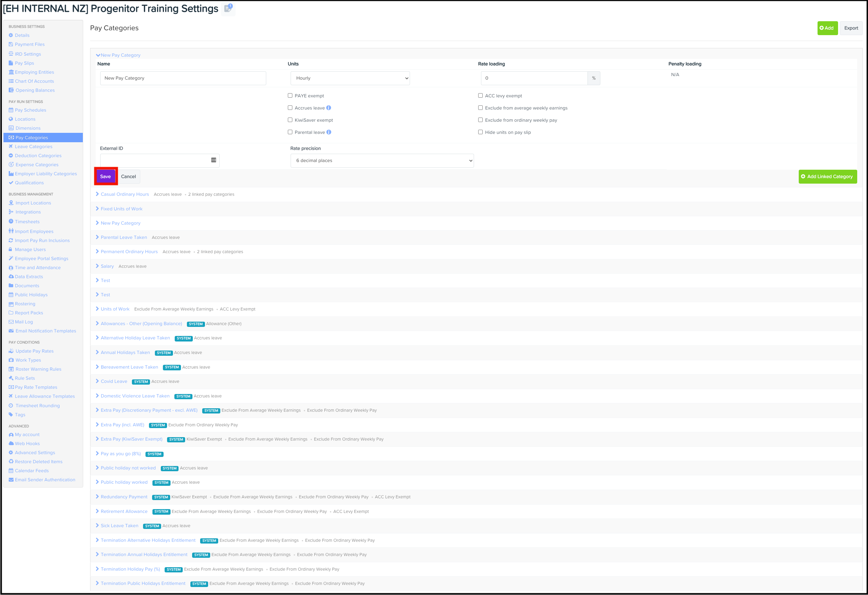Screen dimensions: 868x595
Task: Click the External ID field generator icon
Action: (214, 160)
